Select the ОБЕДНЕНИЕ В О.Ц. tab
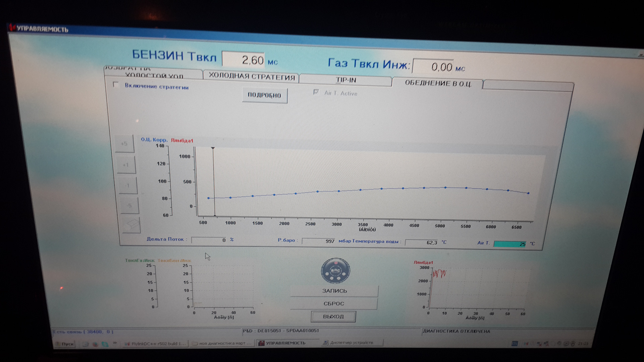 click(438, 83)
